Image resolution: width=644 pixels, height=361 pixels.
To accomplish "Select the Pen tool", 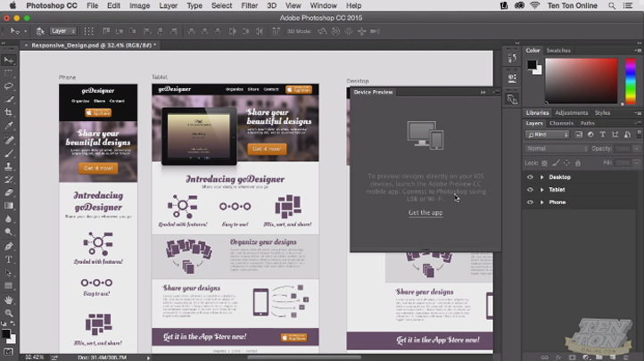I will pos(9,246).
